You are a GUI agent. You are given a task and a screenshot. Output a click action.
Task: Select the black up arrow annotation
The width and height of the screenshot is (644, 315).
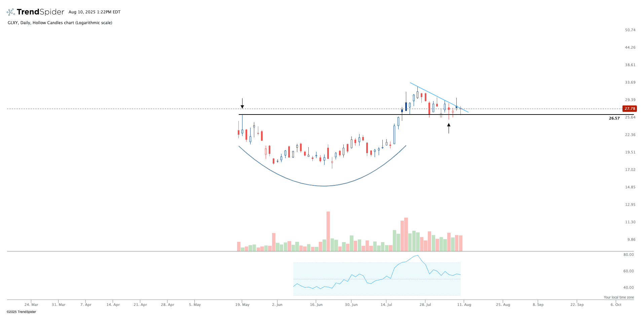449,128
